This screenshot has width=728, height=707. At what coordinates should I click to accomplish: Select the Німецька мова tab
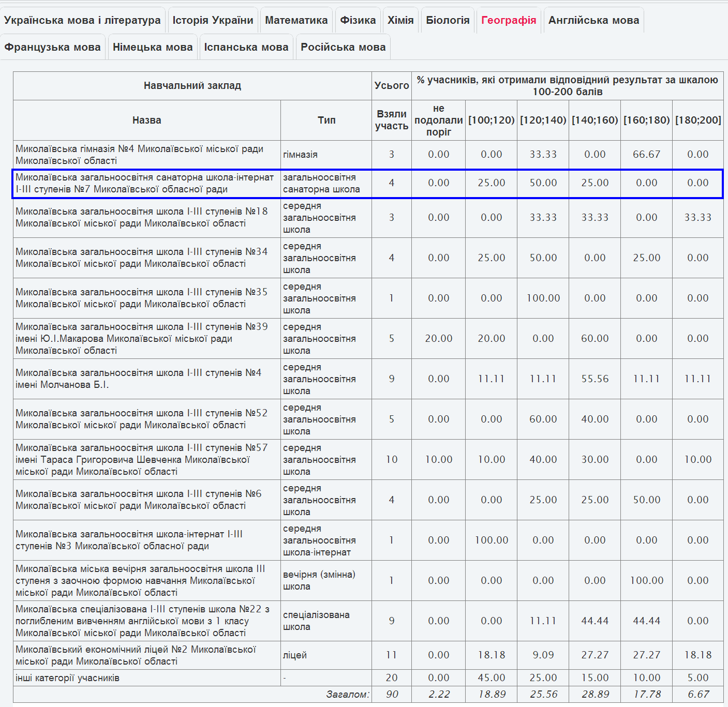point(153,47)
